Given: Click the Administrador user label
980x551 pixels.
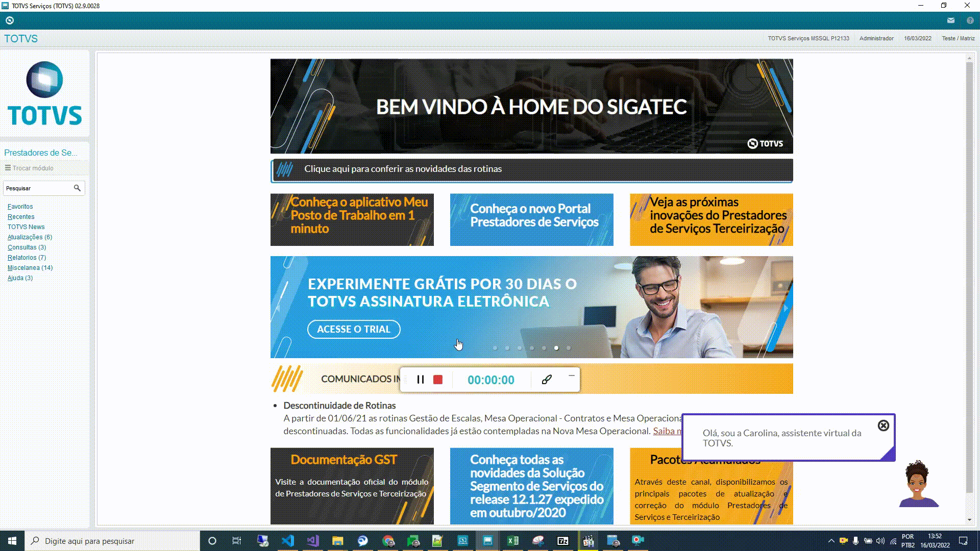Looking at the screenshot, I should [876, 38].
